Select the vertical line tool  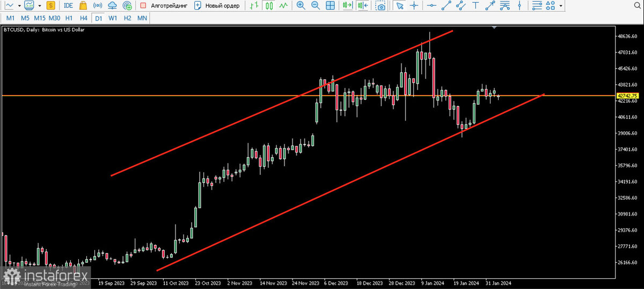click(x=519, y=5)
